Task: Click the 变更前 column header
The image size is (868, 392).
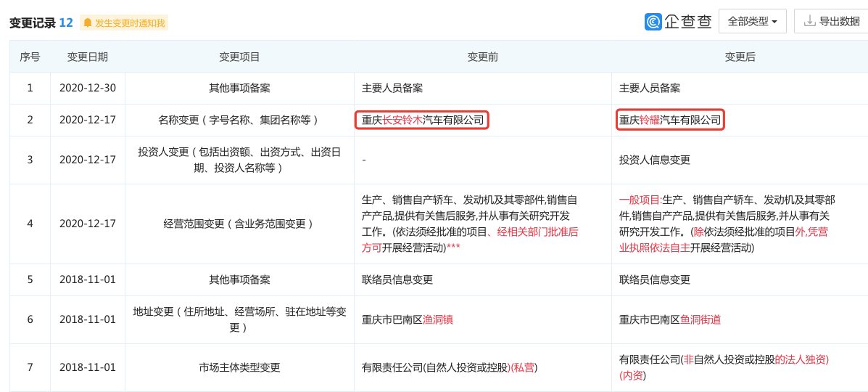Action: point(483,57)
